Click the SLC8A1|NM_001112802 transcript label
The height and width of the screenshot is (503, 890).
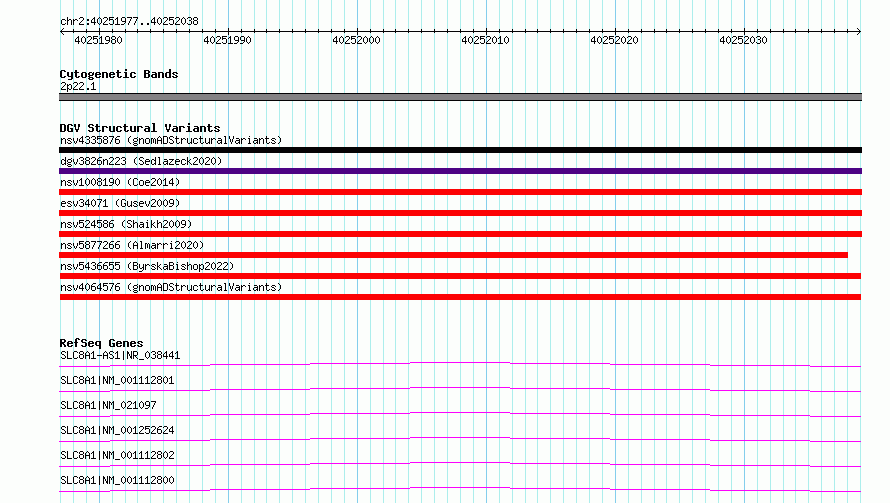(x=117, y=455)
